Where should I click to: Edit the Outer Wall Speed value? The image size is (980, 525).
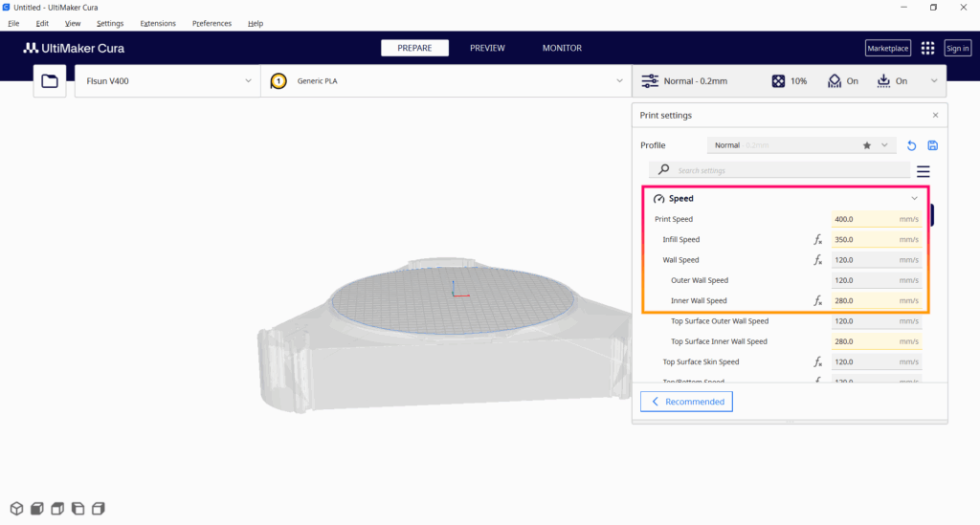click(877, 280)
